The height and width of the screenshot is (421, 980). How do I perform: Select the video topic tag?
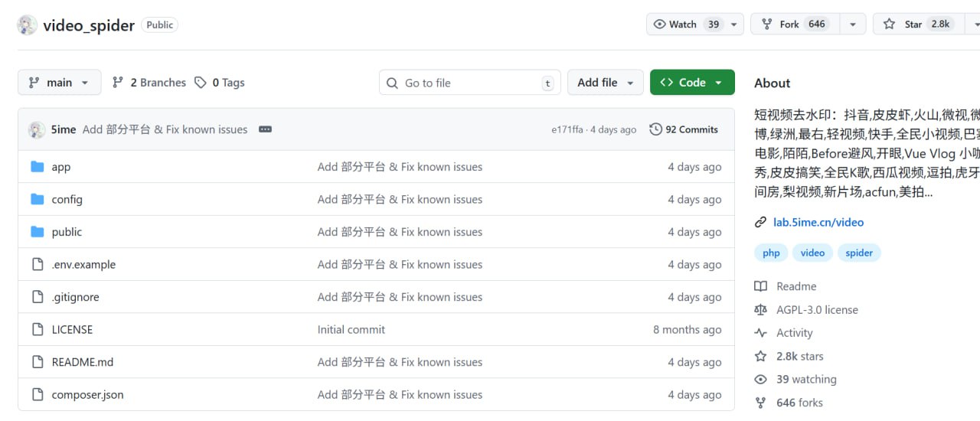[812, 253]
